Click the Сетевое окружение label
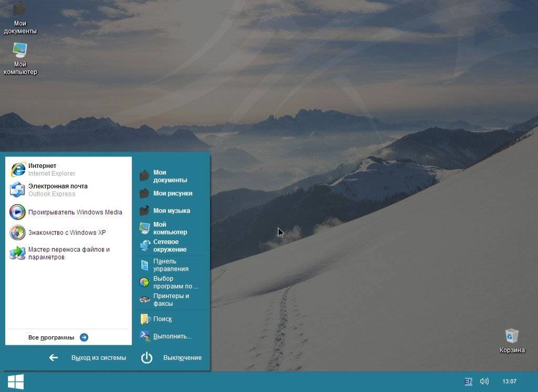 tap(170, 246)
